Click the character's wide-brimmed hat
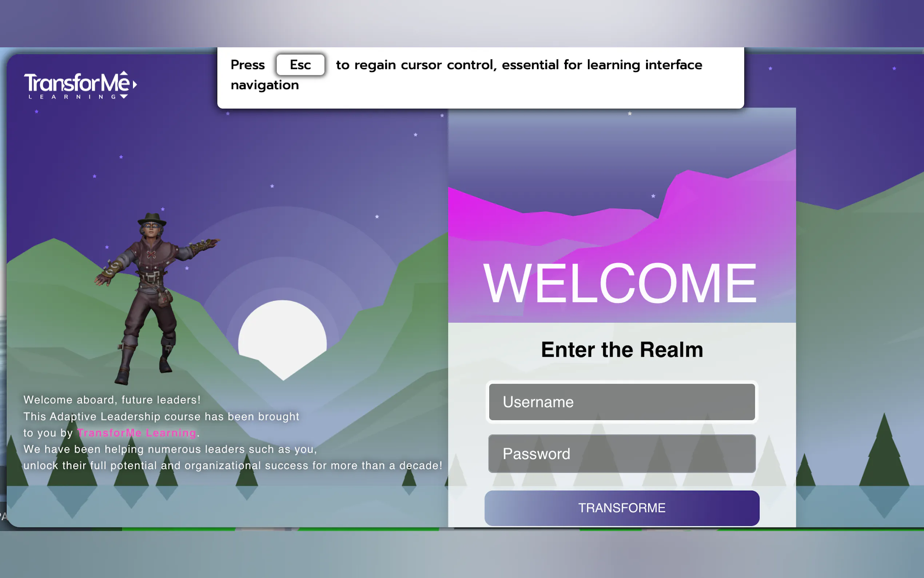 click(152, 219)
